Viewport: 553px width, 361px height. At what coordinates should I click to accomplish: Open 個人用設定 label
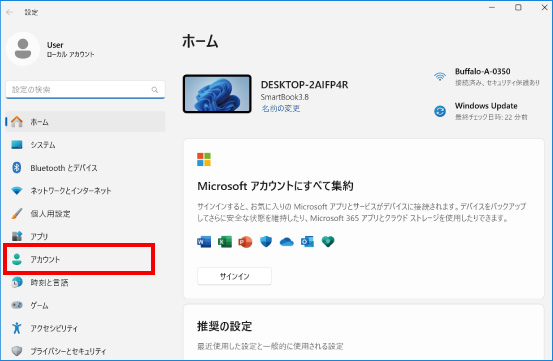pyautogui.click(x=50, y=214)
